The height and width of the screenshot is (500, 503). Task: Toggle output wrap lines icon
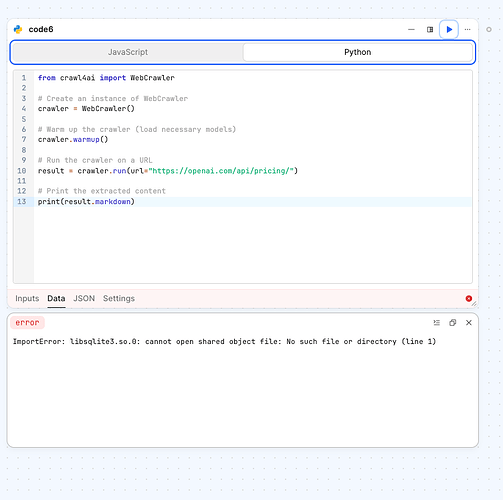(437, 323)
